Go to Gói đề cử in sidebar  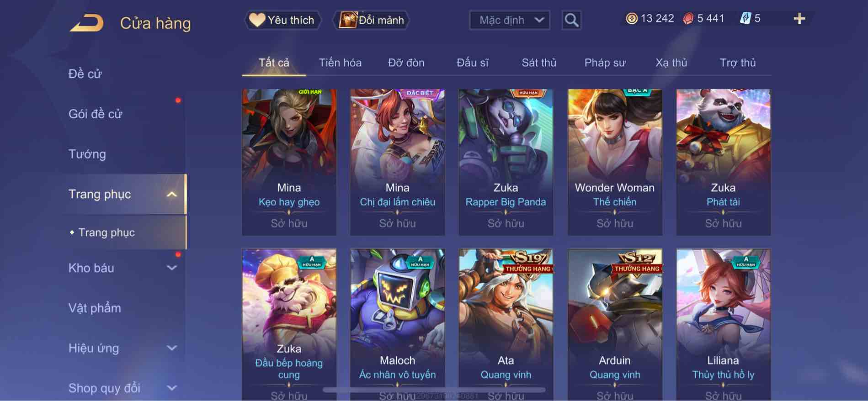click(x=96, y=114)
